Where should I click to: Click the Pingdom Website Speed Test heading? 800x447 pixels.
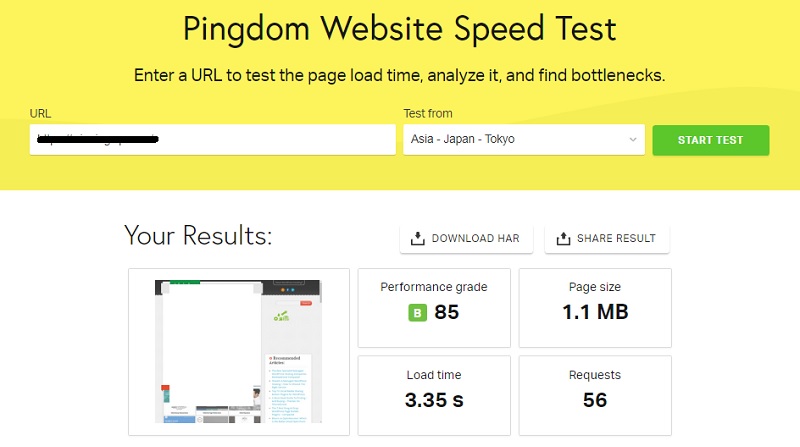[399, 29]
